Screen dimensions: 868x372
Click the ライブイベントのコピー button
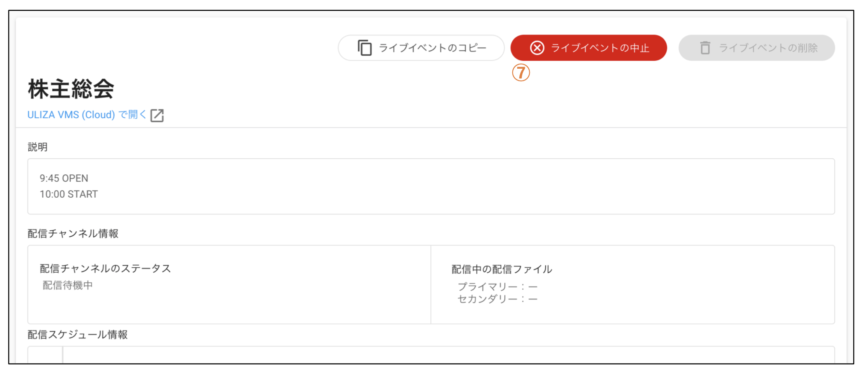click(421, 48)
